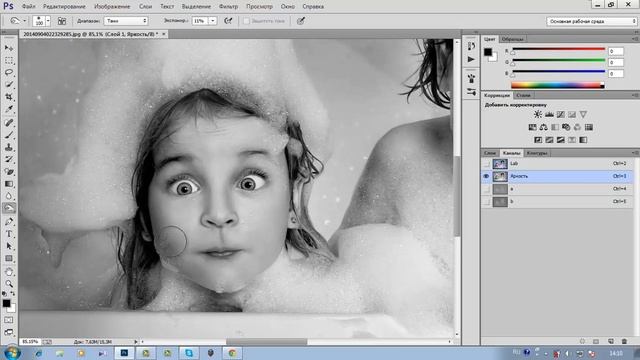The height and width of the screenshot is (360, 640).
Task: Select the Clone Stamp tool
Action: pos(9,147)
